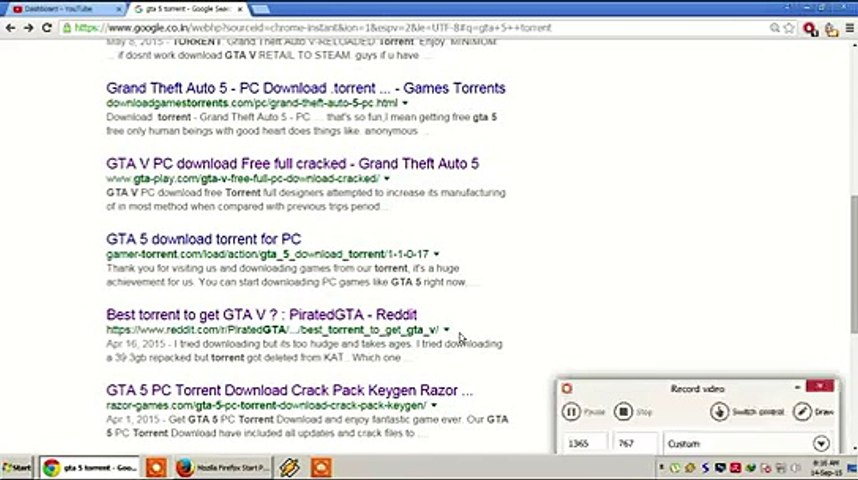Click the green padlock in the address bar
This screenshot has height=480, width=858.
67,28
